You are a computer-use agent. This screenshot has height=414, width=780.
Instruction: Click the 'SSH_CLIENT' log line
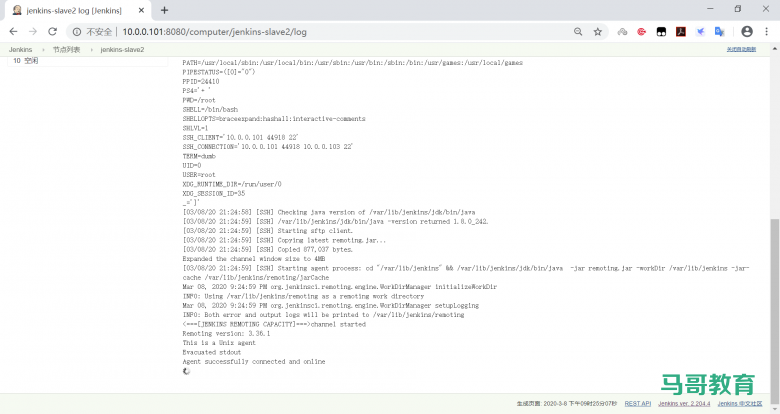[240, 137]
